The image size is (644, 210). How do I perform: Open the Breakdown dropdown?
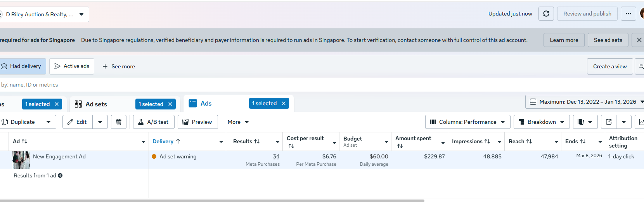(x=542, y=122)
